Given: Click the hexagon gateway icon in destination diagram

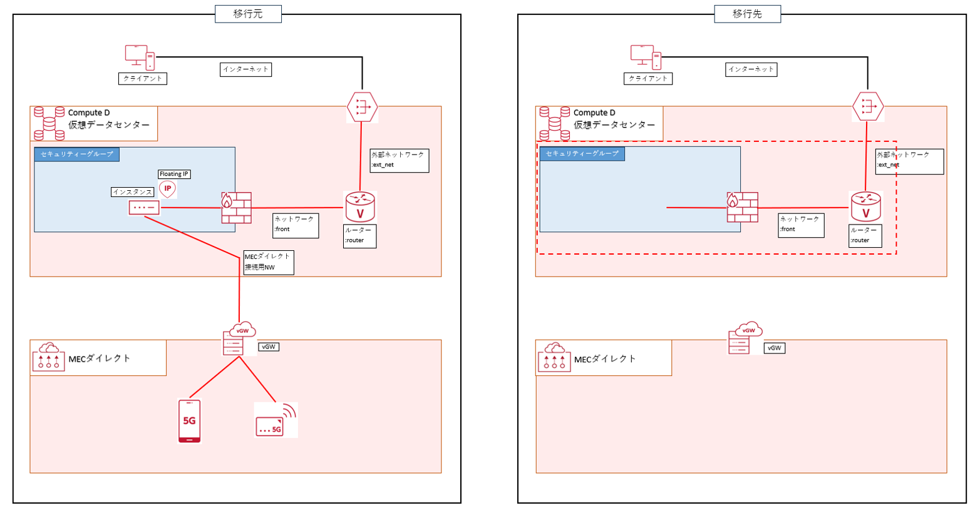Looking at the screenshot, I should (x=867, y=107).
